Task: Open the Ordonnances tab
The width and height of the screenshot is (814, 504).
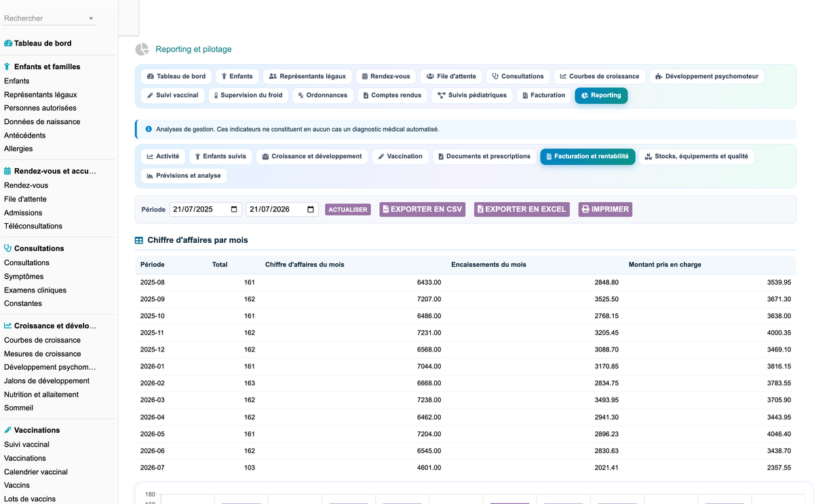Action: [x=323, y=96]
